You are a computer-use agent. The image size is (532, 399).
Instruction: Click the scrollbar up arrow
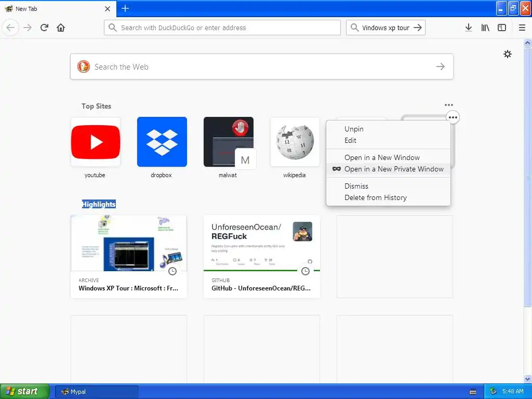point(528,43)
